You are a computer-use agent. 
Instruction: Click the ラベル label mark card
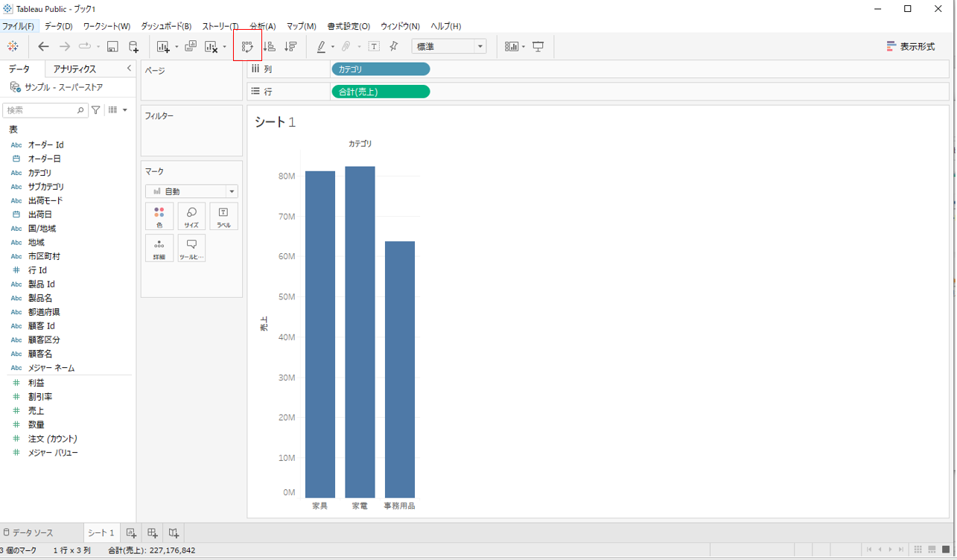(223, 216)
